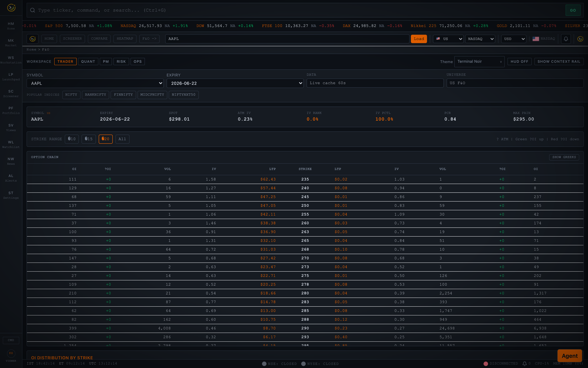Viewport: 588px width, 368px height.
Task: Switch to PM workspace tab
Action: [x=106, y=62]
